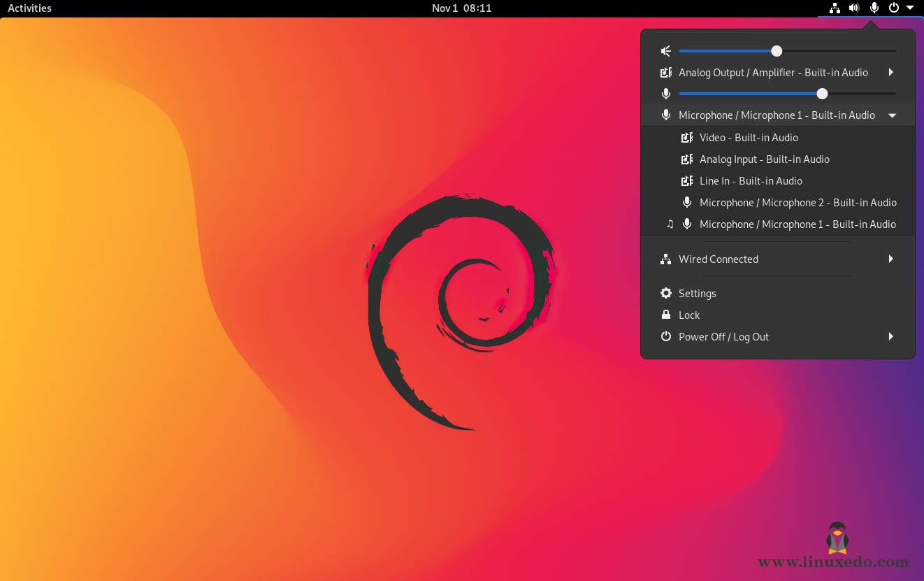Image resolution: width=924 pixels, height=581 pixels.
Task: Open Power Off / Log Out submenu
Action: (x=778, y=337)
